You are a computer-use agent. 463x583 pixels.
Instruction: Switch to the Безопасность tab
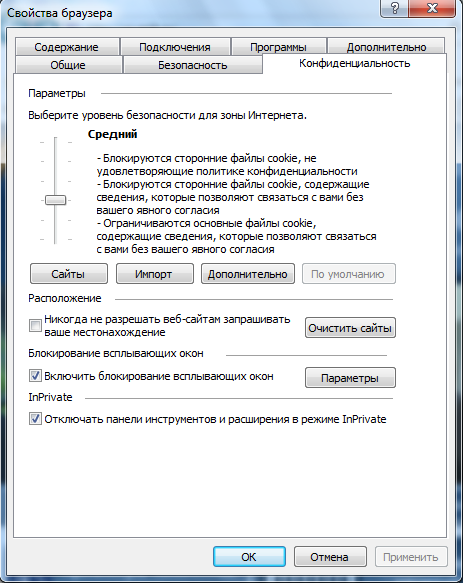click(193, 65)
